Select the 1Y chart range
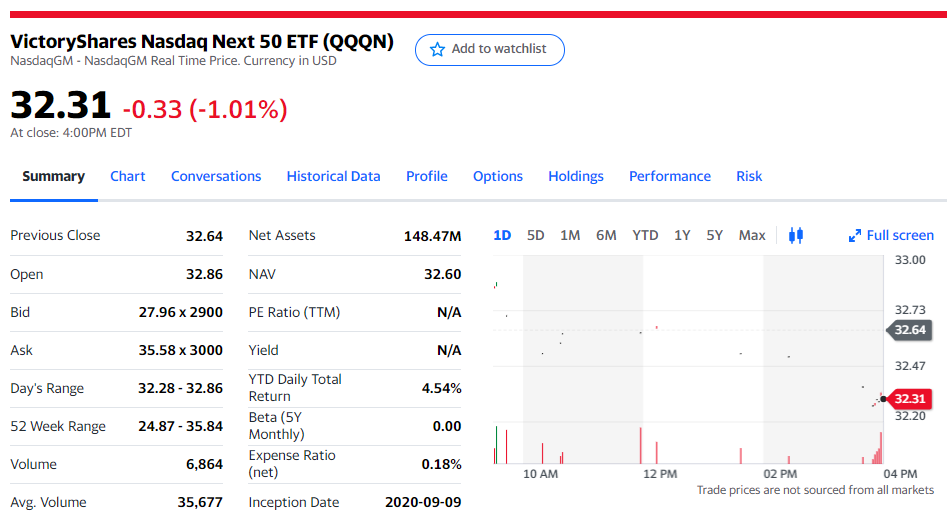 682,235
